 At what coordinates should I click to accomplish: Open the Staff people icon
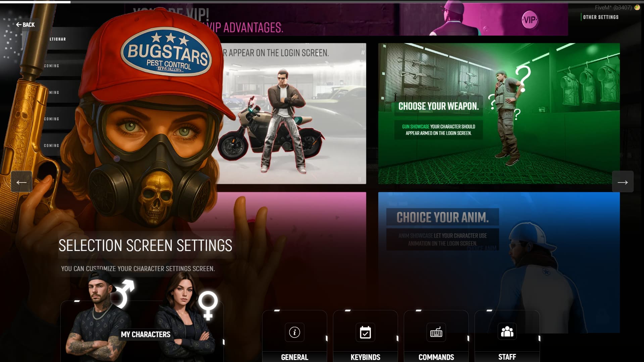tap(507, 332)
